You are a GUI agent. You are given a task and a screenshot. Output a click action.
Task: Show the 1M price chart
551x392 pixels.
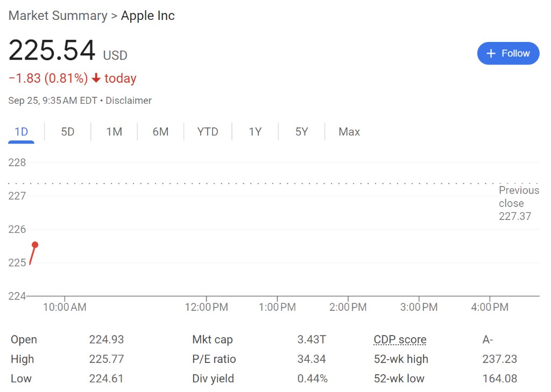click(x=114, y=132)
